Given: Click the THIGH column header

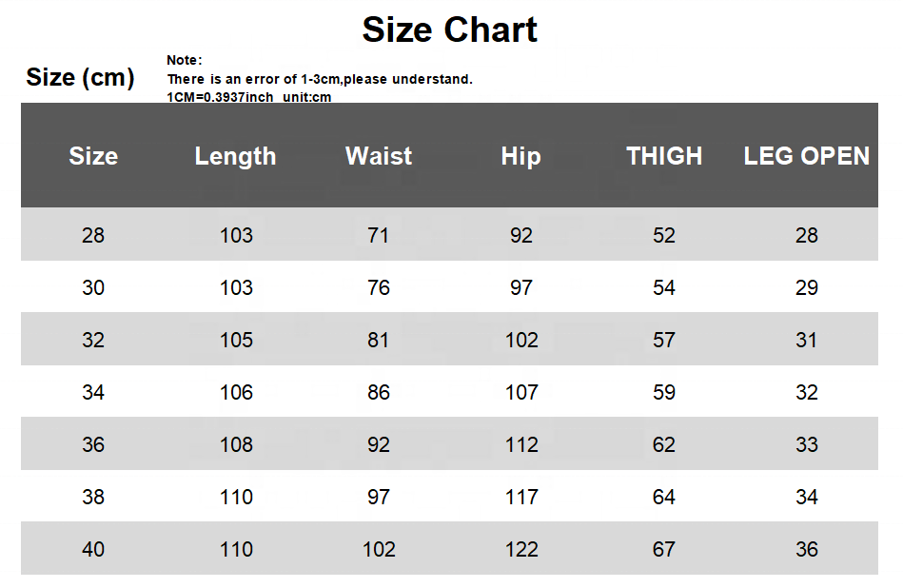Looking at the screenshot, I should point(664,156).
